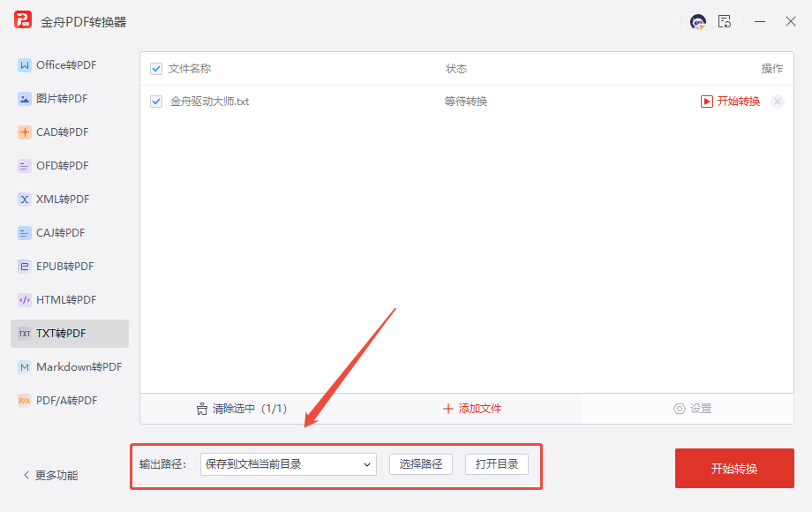Remove 金舟驱动大师.txt with the round X icon
The width and height of the screenshot is (812, 512).
[778, 102]
